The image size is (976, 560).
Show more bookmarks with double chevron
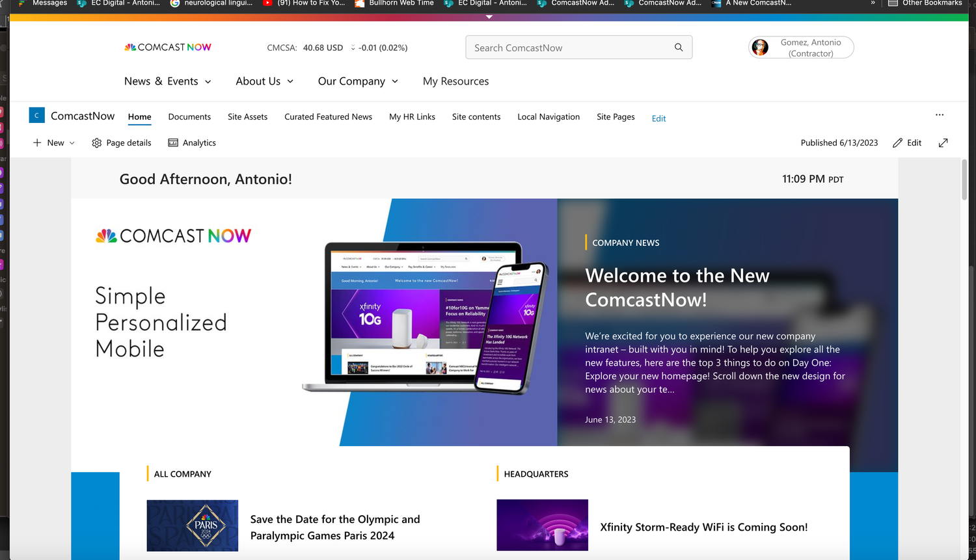873,3
